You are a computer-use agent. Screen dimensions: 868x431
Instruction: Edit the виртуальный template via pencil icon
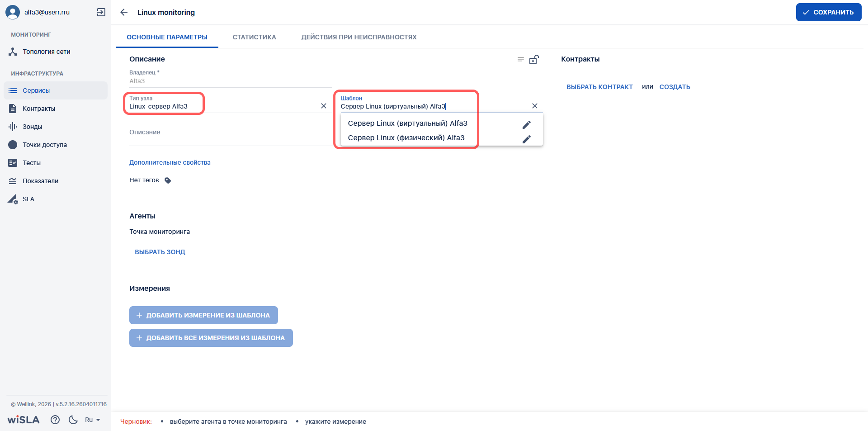(527, 124)
